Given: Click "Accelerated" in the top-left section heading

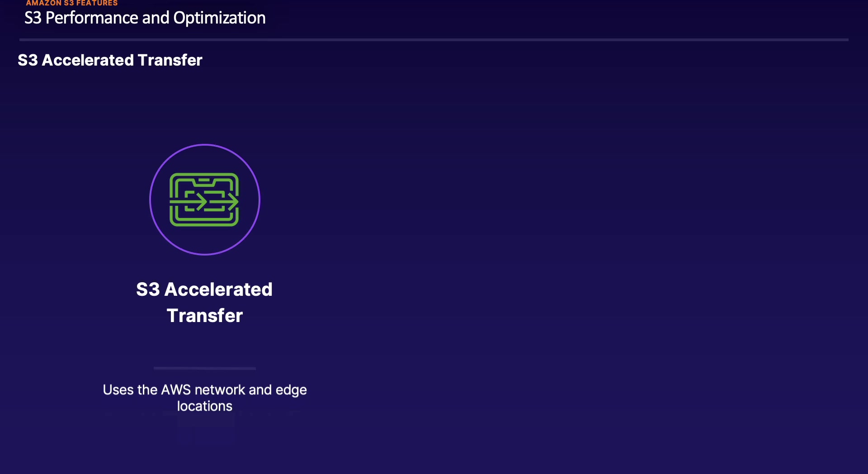Looking at the screenshot, I should (x=88, y=60).
